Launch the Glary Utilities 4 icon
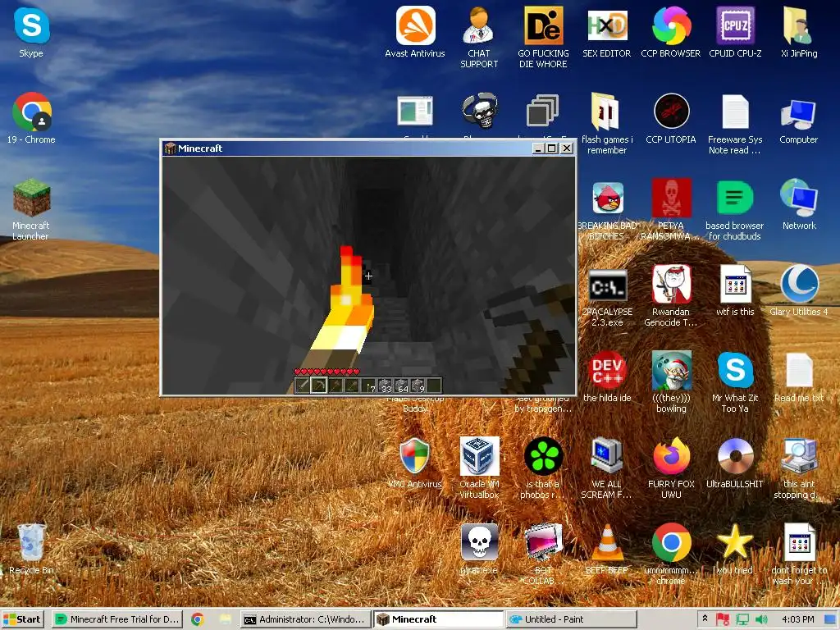 click(x=799, y=291)
